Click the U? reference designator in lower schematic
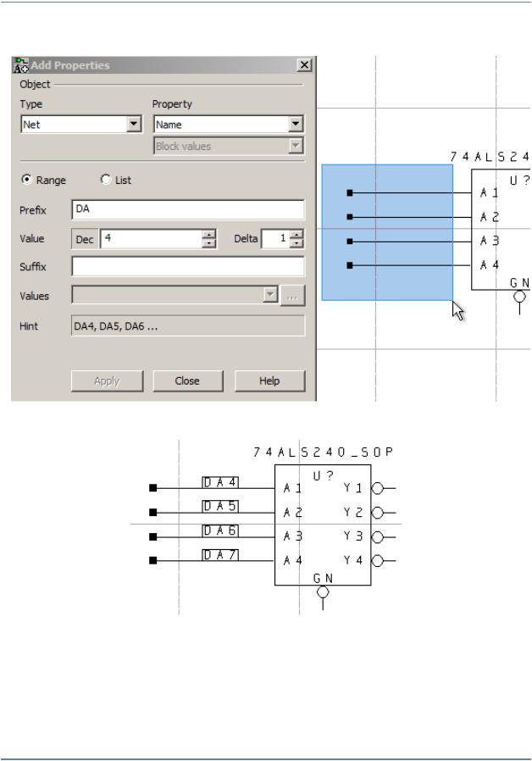The width and height of the screenshot is (532, 761). (323, 475)
